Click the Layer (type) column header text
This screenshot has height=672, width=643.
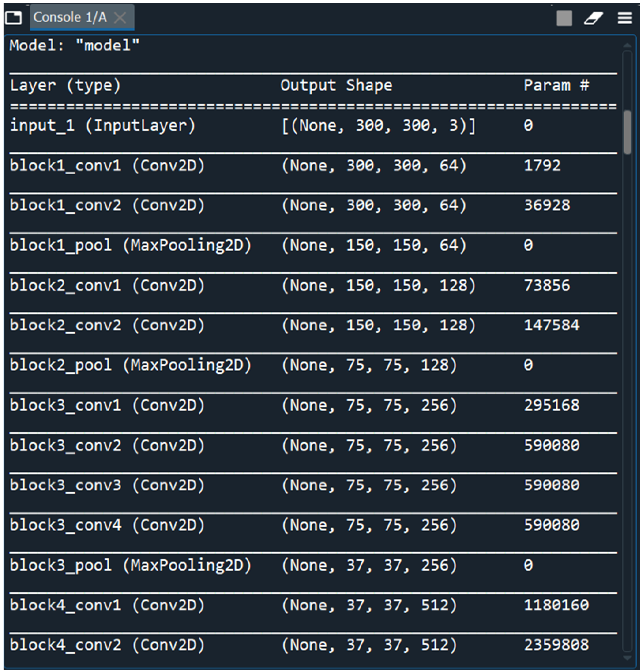[x=65, y=86]
